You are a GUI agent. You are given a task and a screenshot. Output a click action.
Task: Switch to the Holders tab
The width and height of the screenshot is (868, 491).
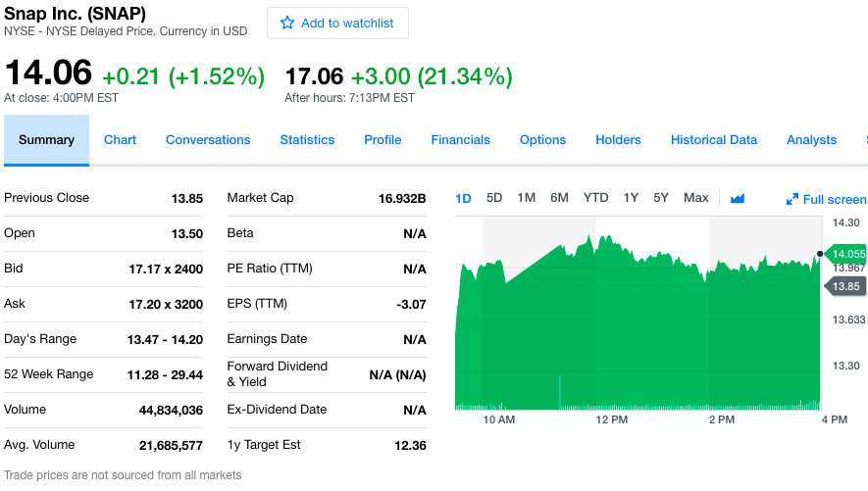click(x=618, y=140)
